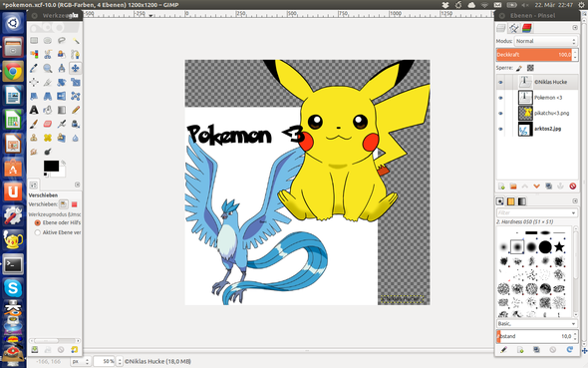Toggle lock alpha channel checkerboard icon
Screen dimensions: 588x368
pos(530,68)
